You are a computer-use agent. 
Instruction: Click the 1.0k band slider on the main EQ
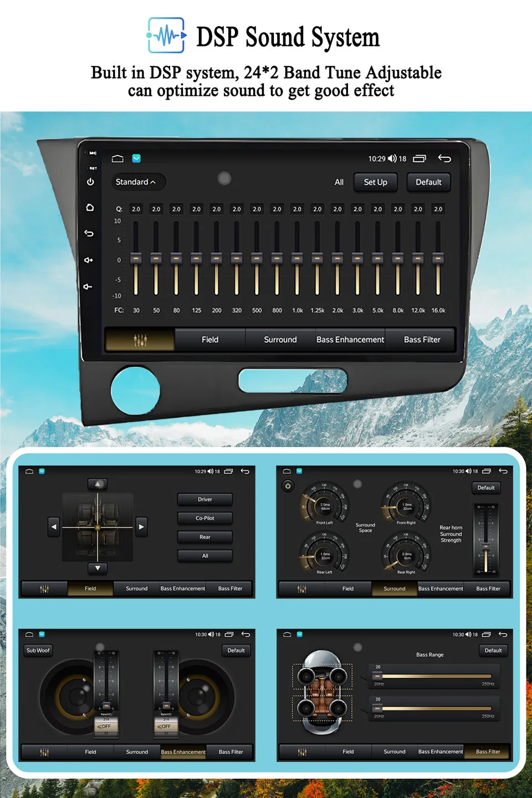click(x=297, y=258)
